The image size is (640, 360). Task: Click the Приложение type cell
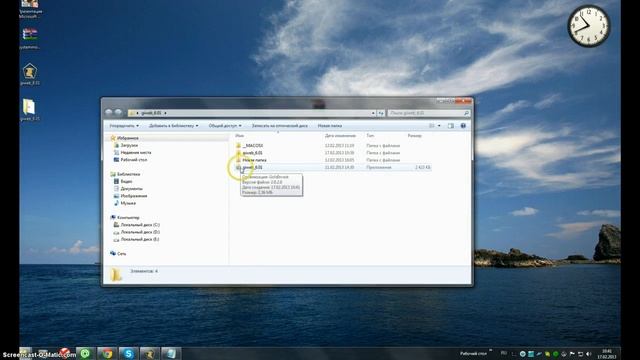click(x=379, y=167)
